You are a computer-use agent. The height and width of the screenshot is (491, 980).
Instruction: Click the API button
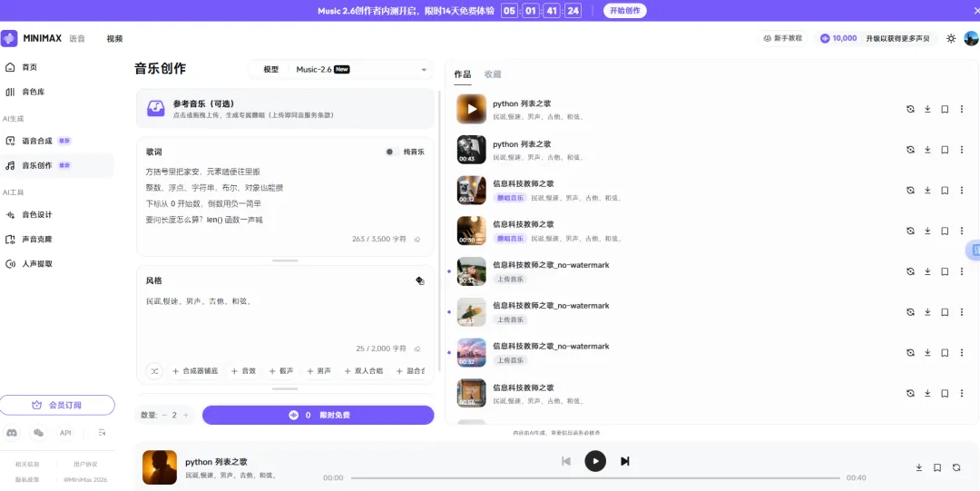(65, 433)
